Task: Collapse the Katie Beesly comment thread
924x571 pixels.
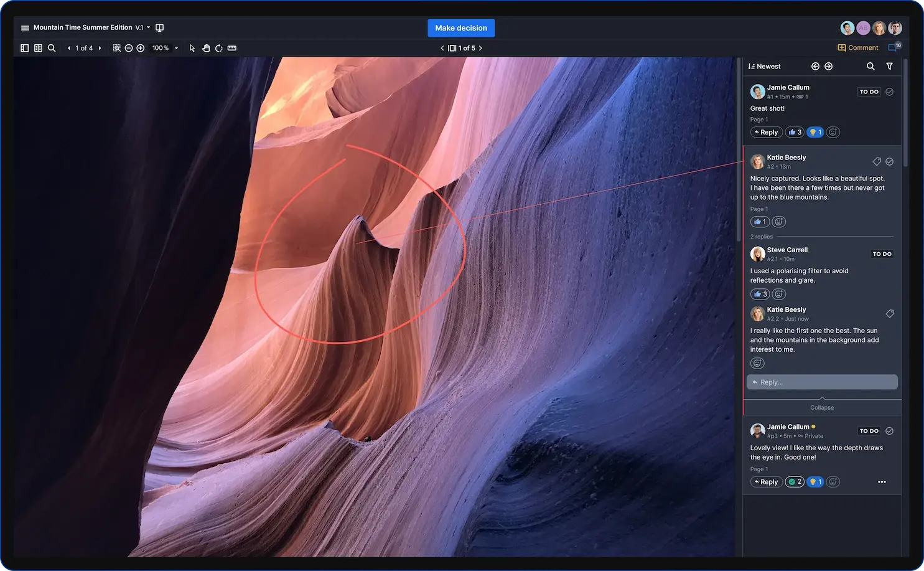Action: (822, 407)
